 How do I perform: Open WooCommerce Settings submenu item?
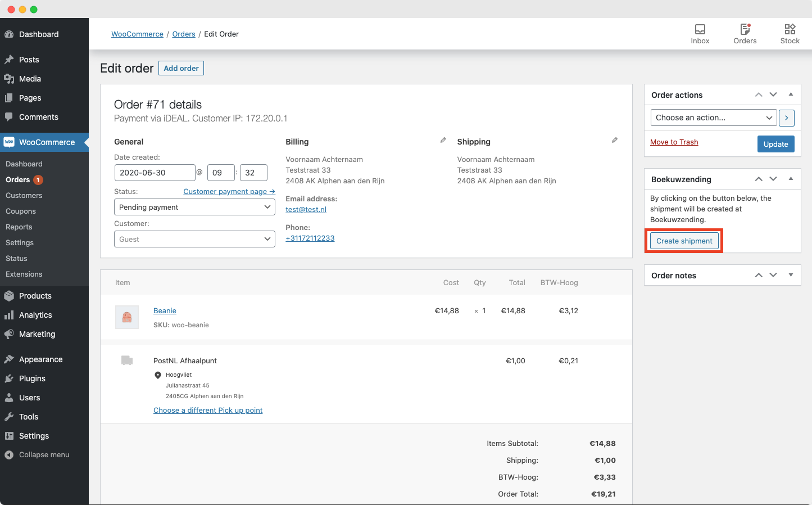pyautogui.click(x=20, y=243)
